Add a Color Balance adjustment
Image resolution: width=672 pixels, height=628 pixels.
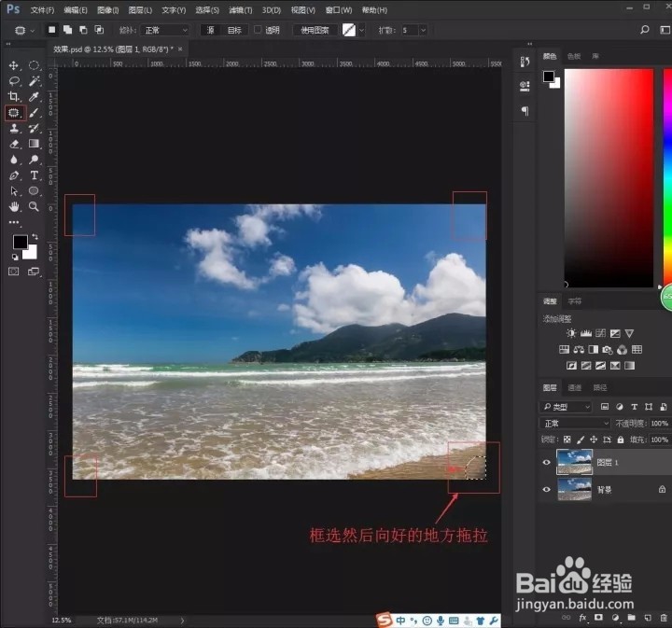pos(579,350)
